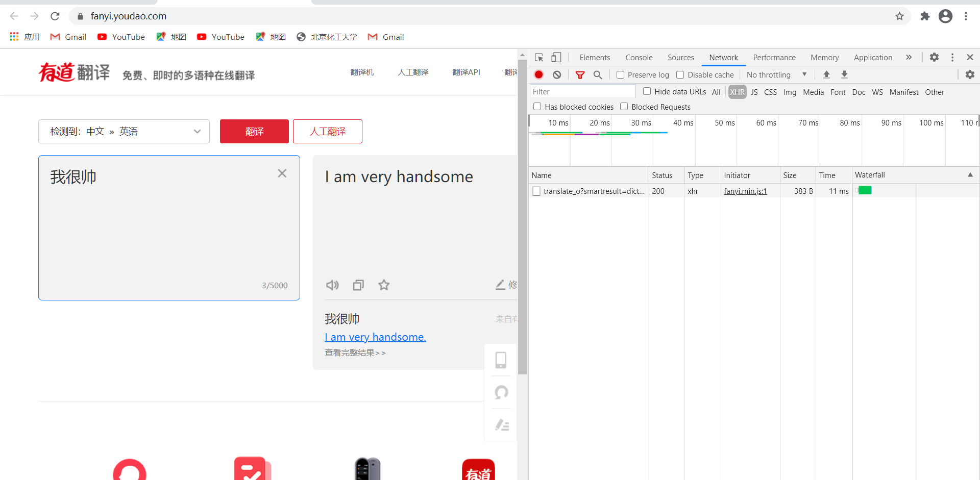This screenshot has height=480, width=980.
Task: Click inside the network Filter input field
Action: tap(582, 91)
